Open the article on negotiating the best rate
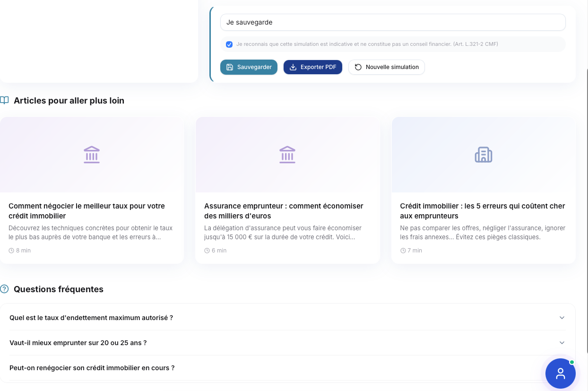588x391 pixels. 86,211
